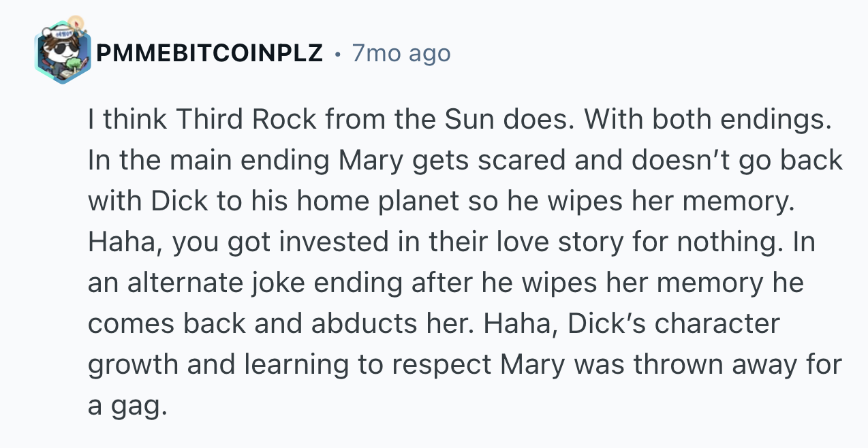
Task: Click the line starting 'Haha, you got invested'
Action: point(451,242)
